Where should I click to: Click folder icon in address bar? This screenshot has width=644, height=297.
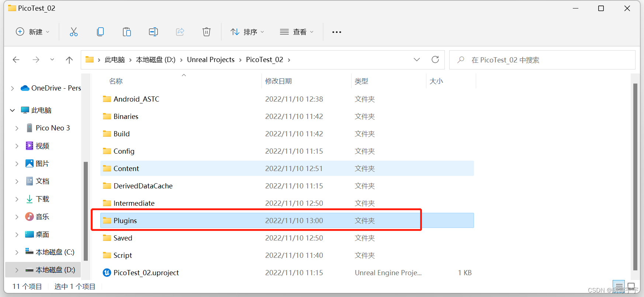coord(90,59)
